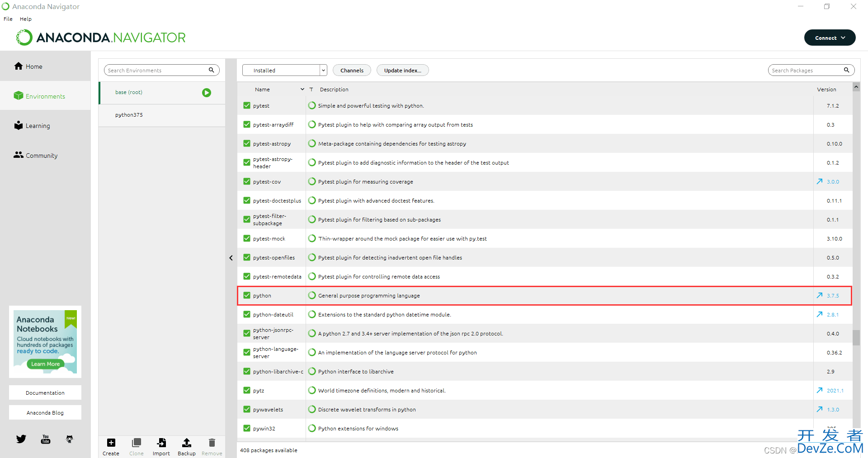Click the scrollbar up arrow
Image resolution: width=868 pixels, height=458 pixels.
[856, 87]
